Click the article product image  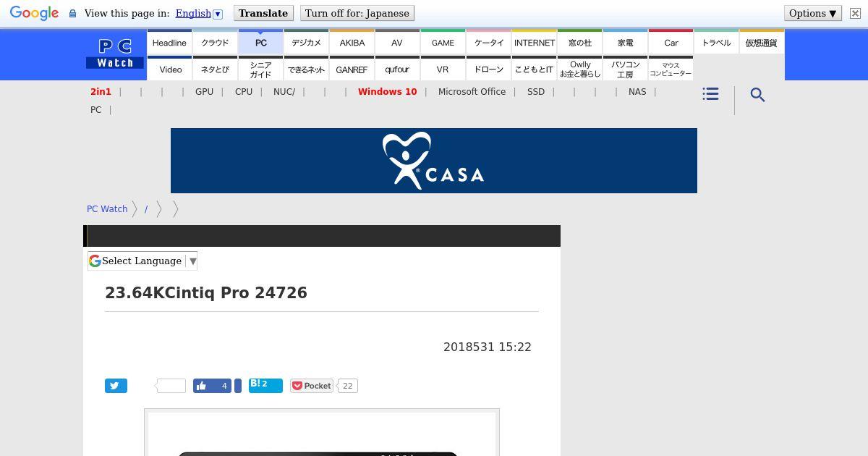[322, 433]
